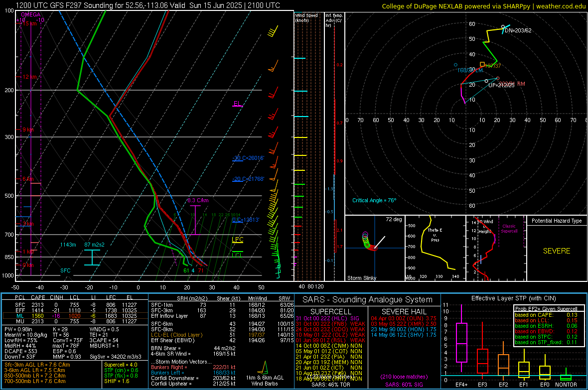Image resolution: width=588 pixels, height=390 pixels.
Task: Click the 0 C=13813' freezing level label
Action: tap(246, 220)
